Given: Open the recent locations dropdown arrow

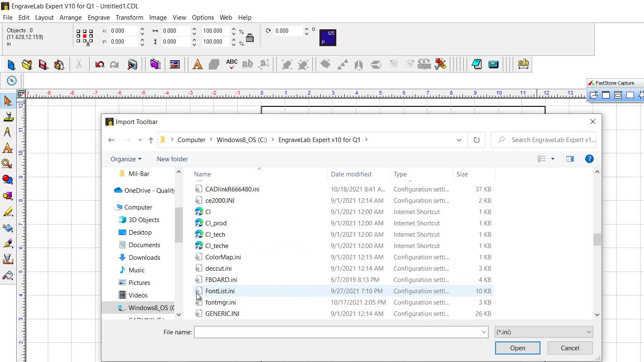Looking at the screenshot, I should (140, 140).
